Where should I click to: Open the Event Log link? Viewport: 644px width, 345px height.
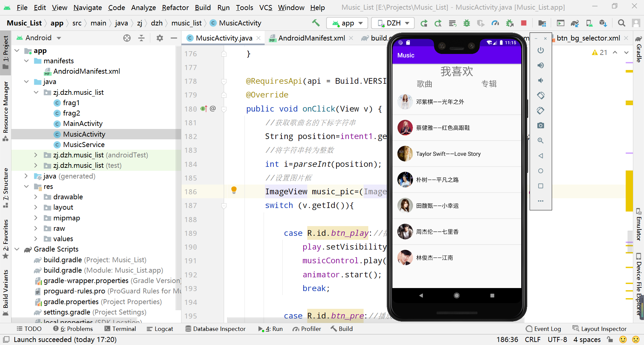[543, 329]
